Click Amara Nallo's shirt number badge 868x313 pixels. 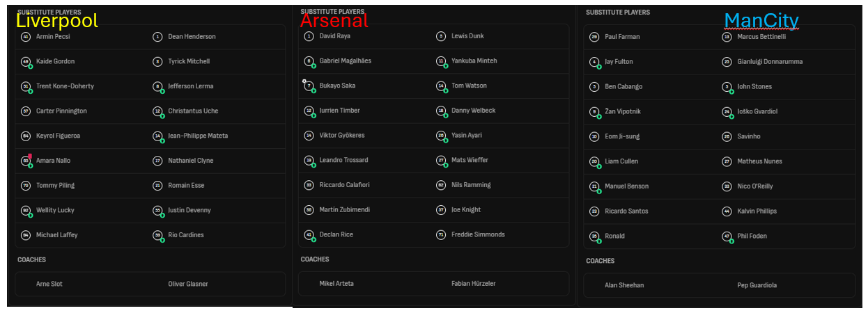click(26, 161)
